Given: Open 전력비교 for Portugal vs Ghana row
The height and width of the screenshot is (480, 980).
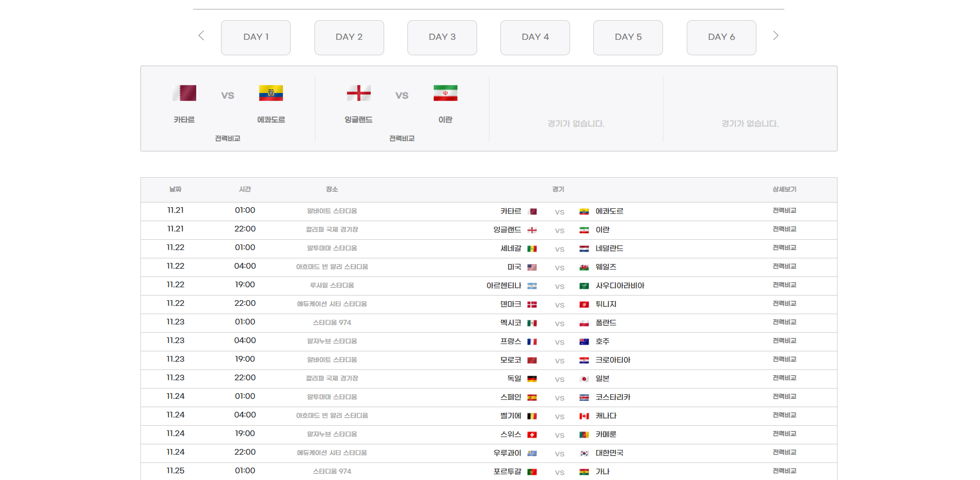Looking at the screenshot, I should coord(784,471).
